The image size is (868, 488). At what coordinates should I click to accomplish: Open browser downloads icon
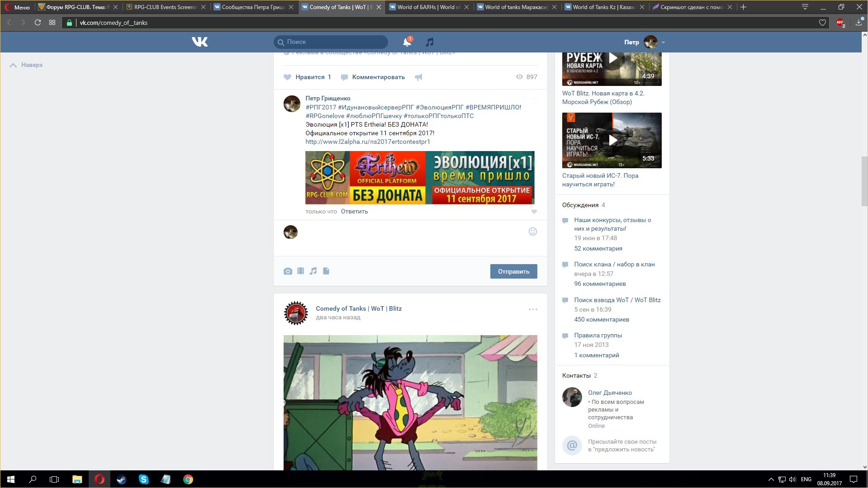859,23
